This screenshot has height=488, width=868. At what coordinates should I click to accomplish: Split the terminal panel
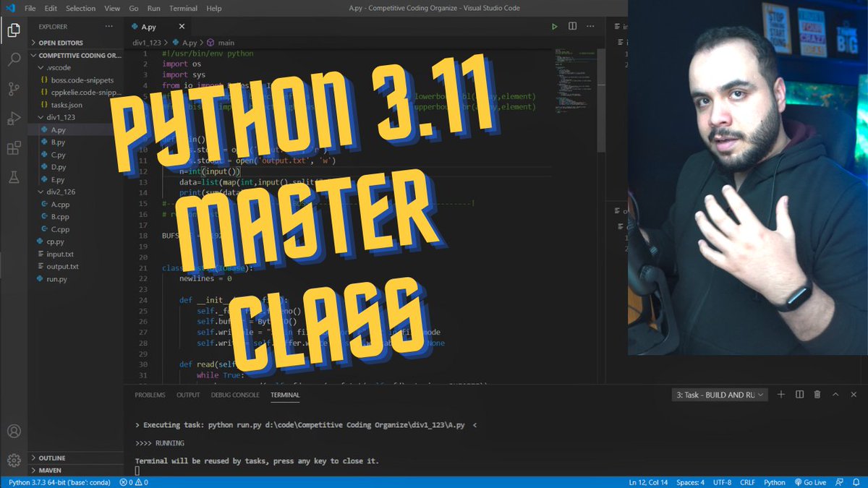799,395
